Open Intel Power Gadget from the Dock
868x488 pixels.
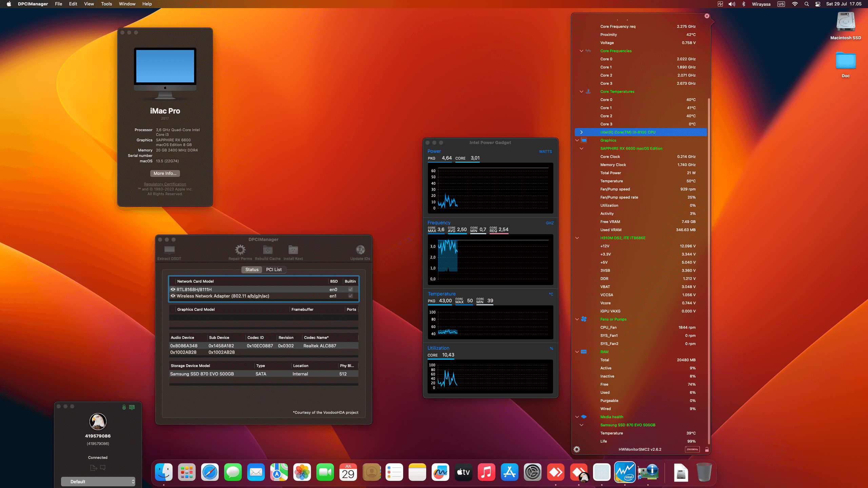coord(625,472)
